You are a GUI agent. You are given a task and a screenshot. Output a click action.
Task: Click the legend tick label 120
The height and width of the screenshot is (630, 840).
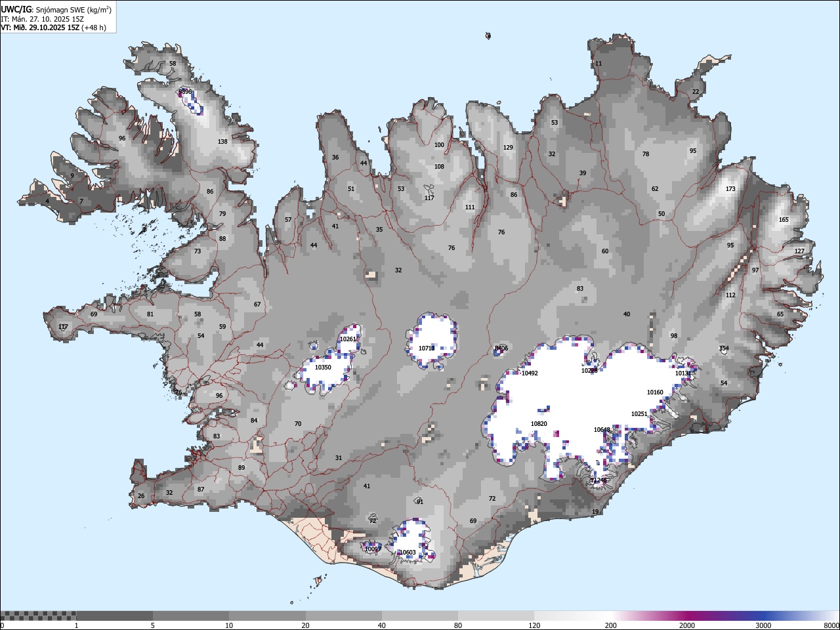point(535,625)
